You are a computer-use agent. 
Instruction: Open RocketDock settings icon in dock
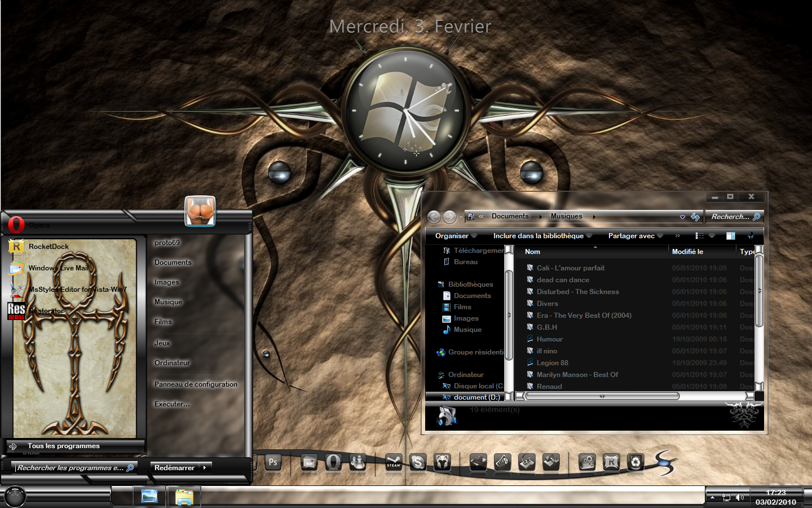point(611,462)
